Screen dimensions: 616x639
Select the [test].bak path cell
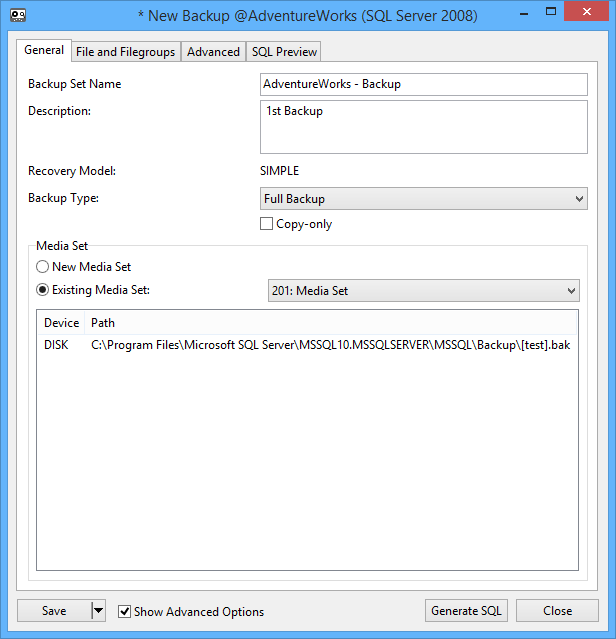(x=330, y=345)
